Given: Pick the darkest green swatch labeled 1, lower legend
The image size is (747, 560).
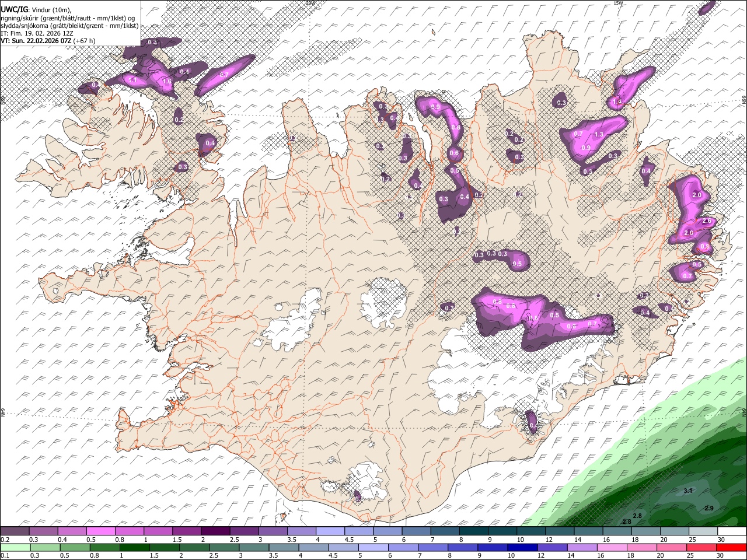Looking at the screenshot, I should [134, 547].
